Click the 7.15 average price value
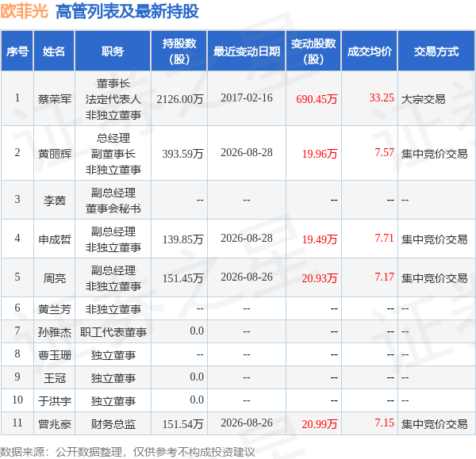Image resolution: width=476 pixels, height=459 pixels. click(x=384, y=423)
